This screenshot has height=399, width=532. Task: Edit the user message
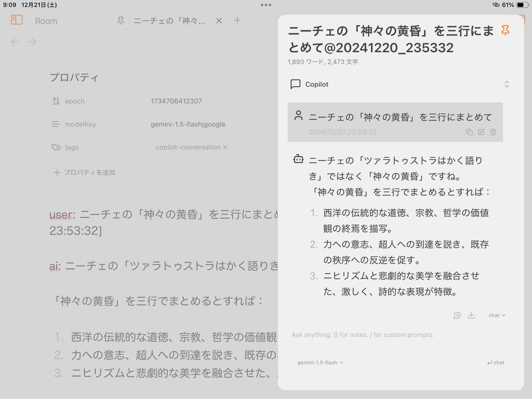click(x=481, y=132)
